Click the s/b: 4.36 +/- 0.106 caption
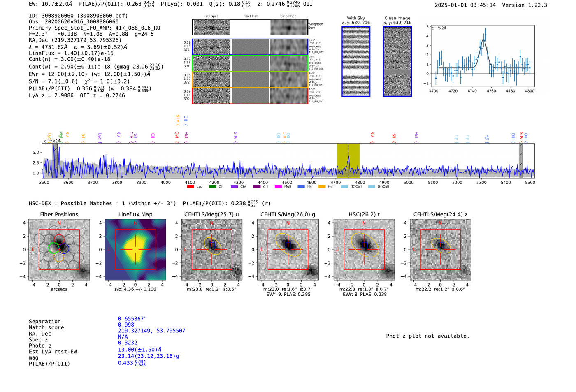 pyautogui.click(x=135, y=289)
